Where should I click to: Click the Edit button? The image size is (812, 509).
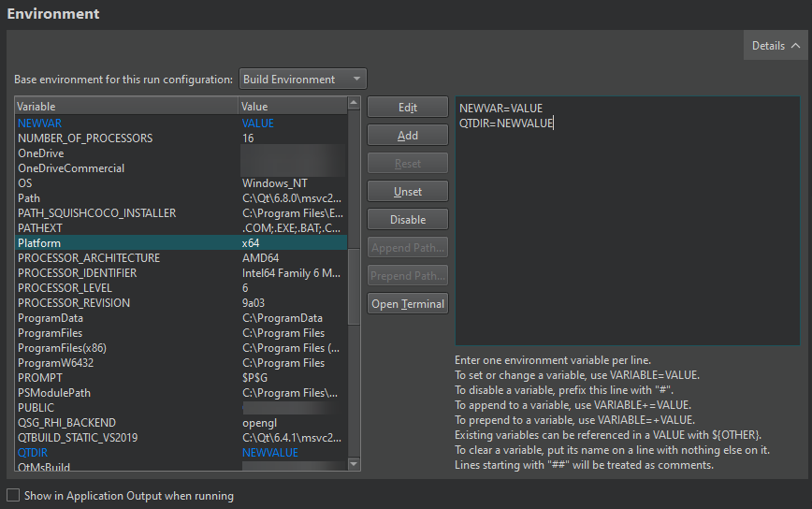click(x=407, y=108)
